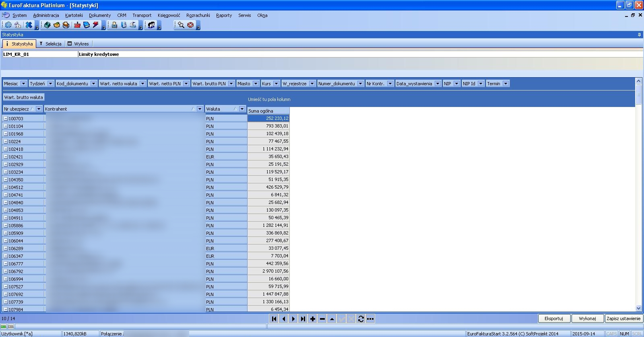This screenshot has width=644, height=337.
Task: Click the vertical scrollbar down arrow
Action: 638,308
